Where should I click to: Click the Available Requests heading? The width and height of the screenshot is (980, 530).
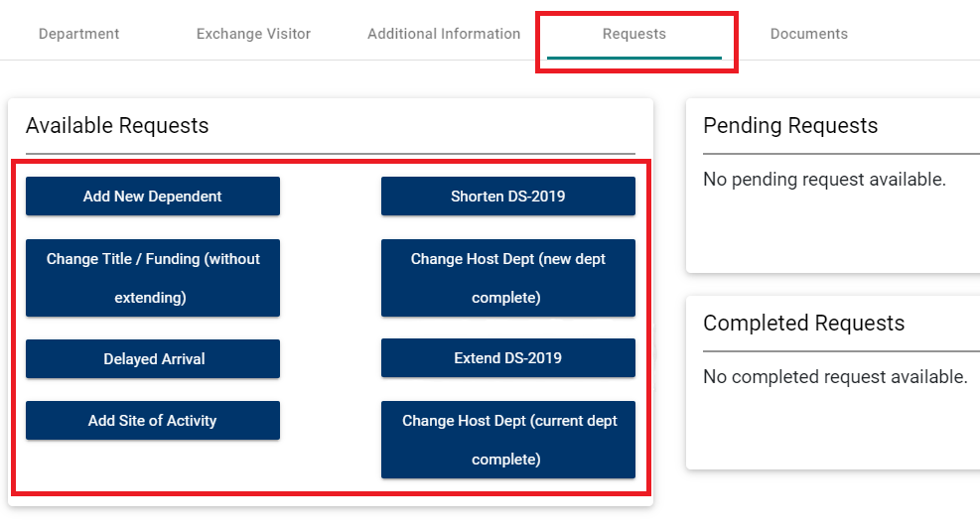[x=117, y=126]
